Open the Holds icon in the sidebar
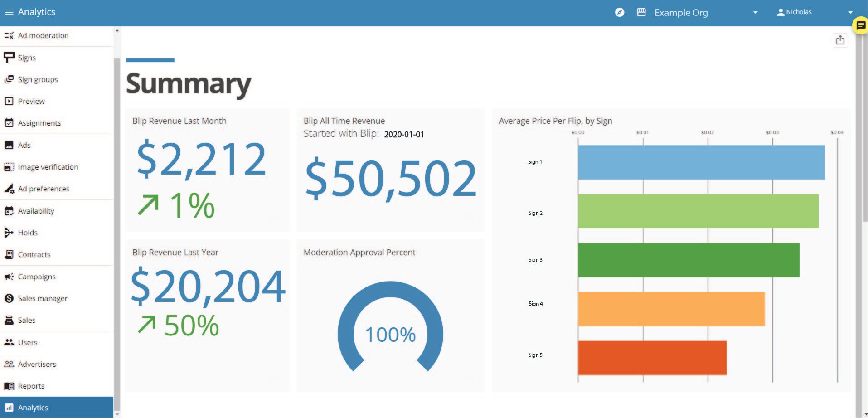Screen dimensions: 868x418 (9, 233)
